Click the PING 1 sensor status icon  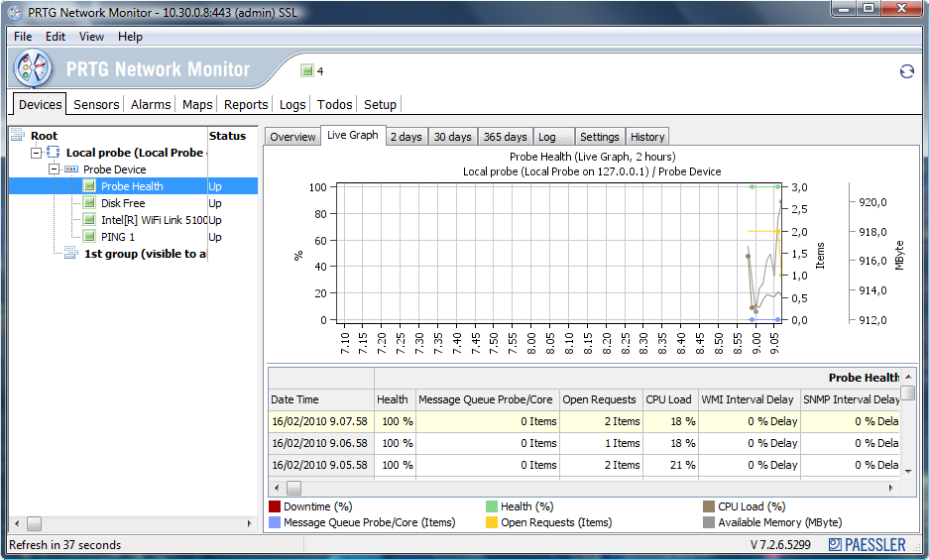pyautogui.click(x=89, y=237)
